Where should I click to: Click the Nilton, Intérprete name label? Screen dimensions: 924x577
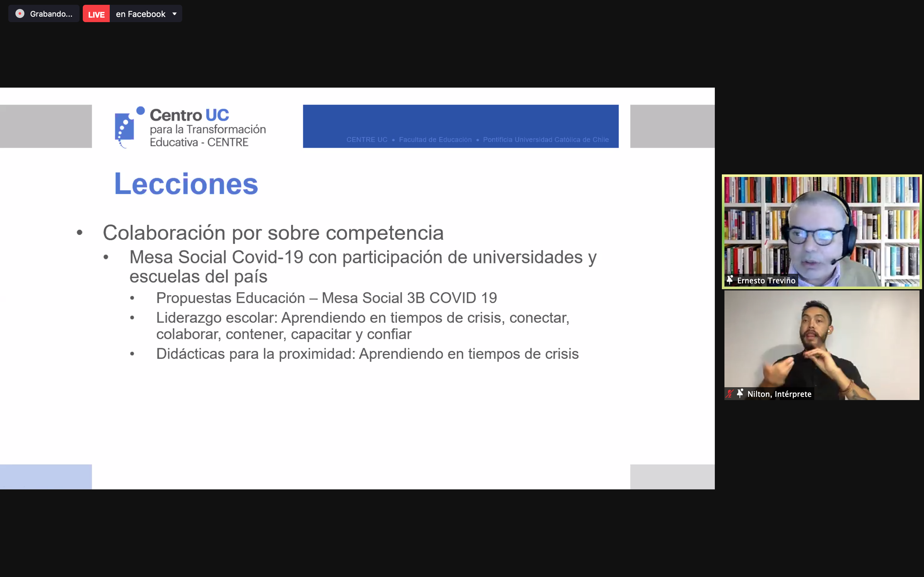(779, 394)
